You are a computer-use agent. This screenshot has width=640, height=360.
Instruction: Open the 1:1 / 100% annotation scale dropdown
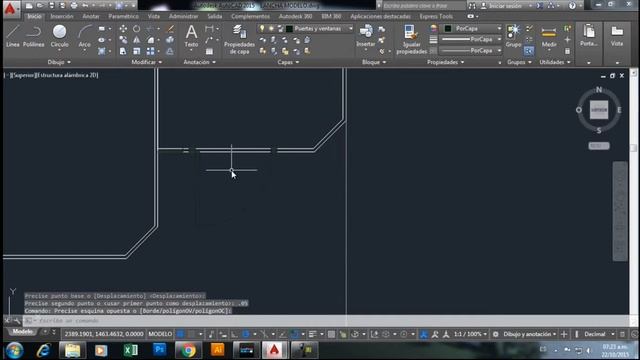pyautogui.click(x=470, y=334)
